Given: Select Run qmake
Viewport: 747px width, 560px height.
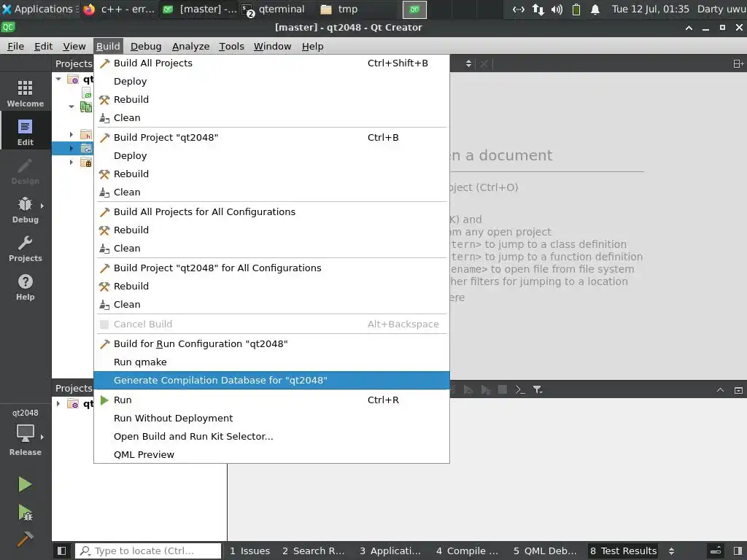Looking at the screenshot, I should pyautogui.click(x=271, y=362).
